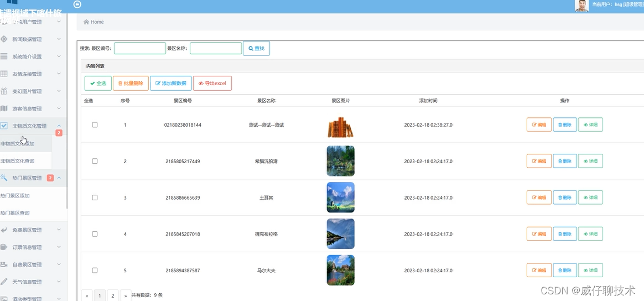644x301 pixels.
Task: Click the 添加时间 column header
Action: [428, 101]
